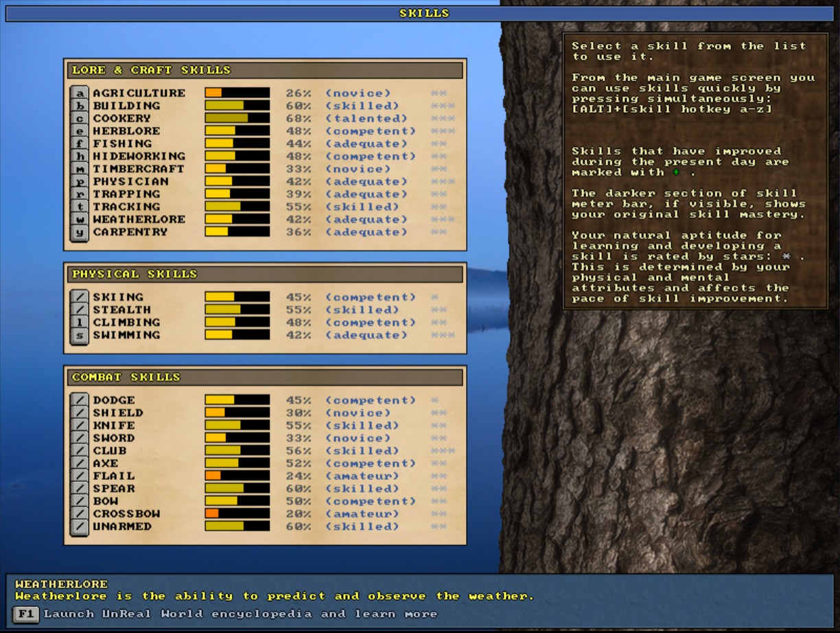Select the TRACKING skill name

click(127, 207)
